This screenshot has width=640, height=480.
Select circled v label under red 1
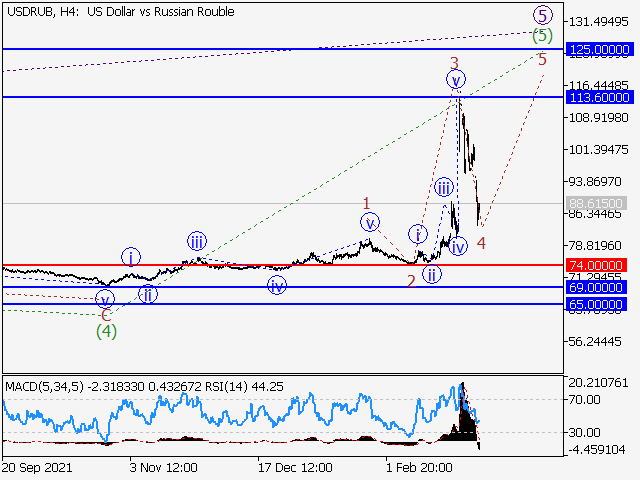coord(370,223)
